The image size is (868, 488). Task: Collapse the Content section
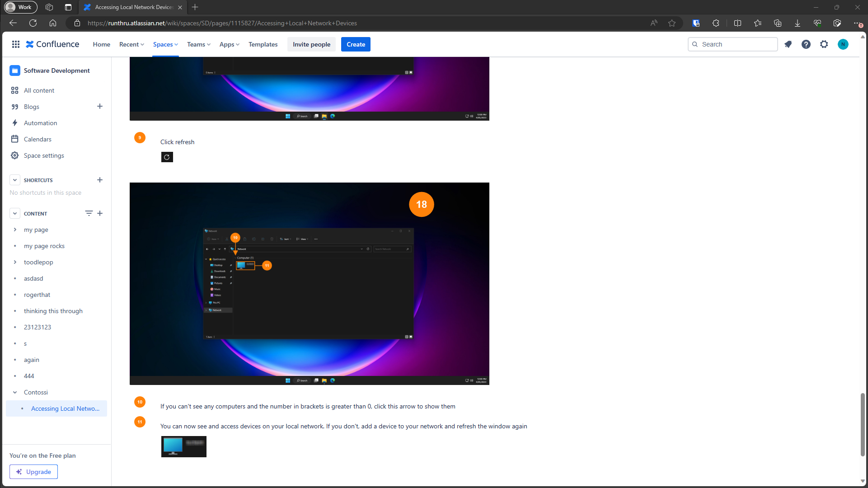(15, 213)
